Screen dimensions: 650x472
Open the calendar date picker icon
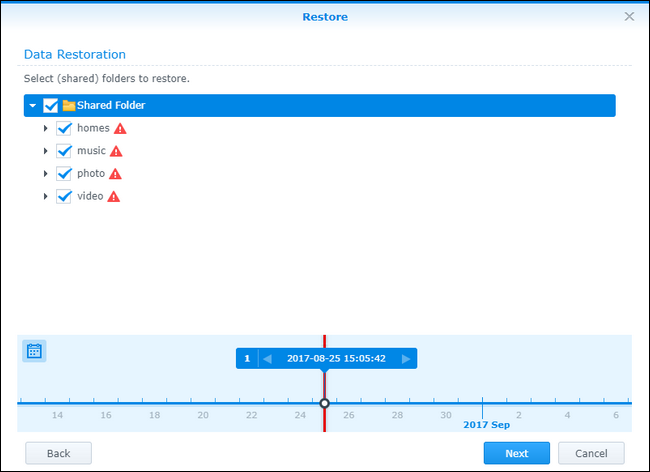34,351
